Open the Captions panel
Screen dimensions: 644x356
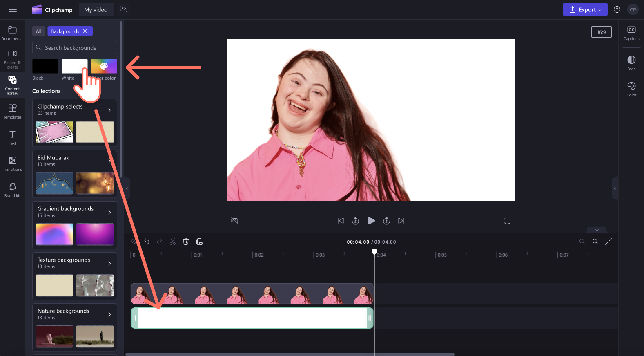click(x=631, y=33)
